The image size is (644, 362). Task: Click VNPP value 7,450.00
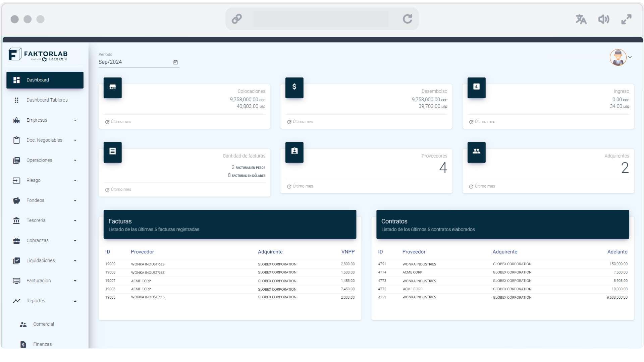(x=348, y=289)
